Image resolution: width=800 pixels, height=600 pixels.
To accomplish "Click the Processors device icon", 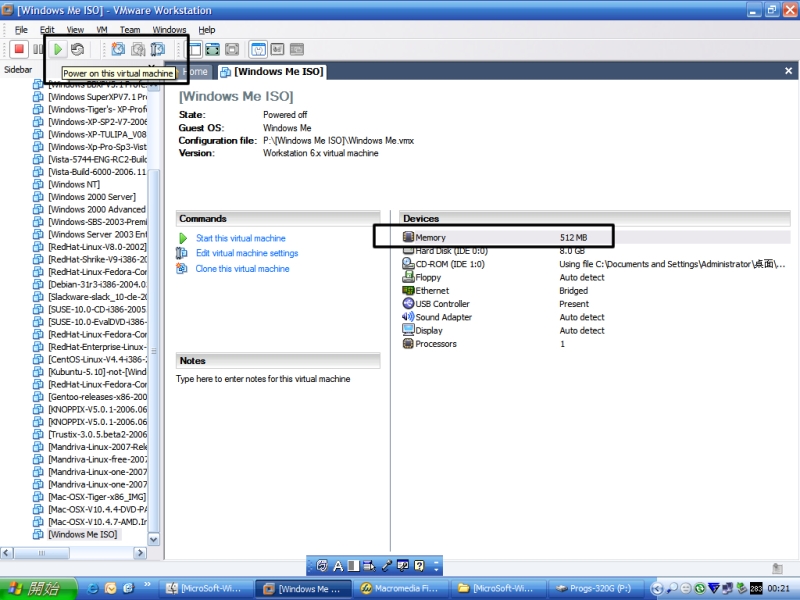I will coord(408,343).
